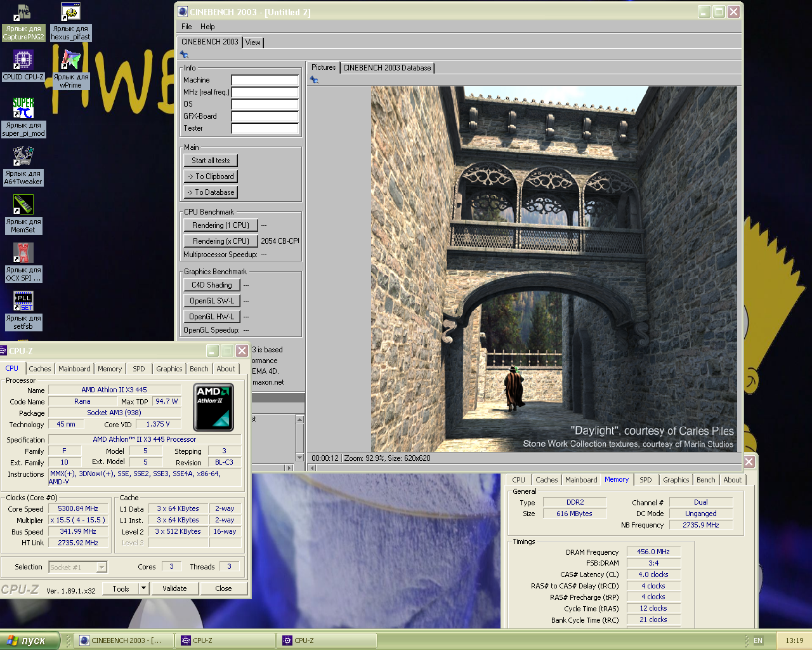Run the OpenGL SW-L benchmark
Viewport: 812px width, 650px height.
pos(212,301)
